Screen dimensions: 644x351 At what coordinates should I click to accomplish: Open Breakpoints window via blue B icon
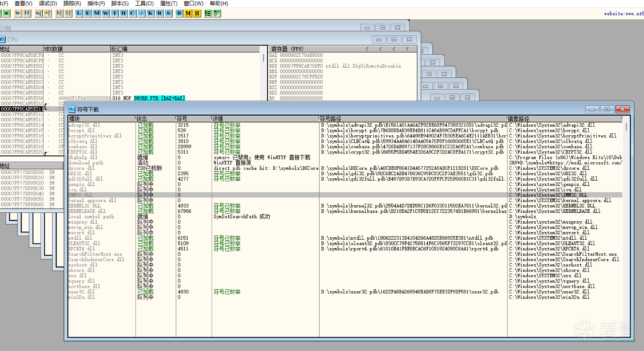click(x=179, y=13)
